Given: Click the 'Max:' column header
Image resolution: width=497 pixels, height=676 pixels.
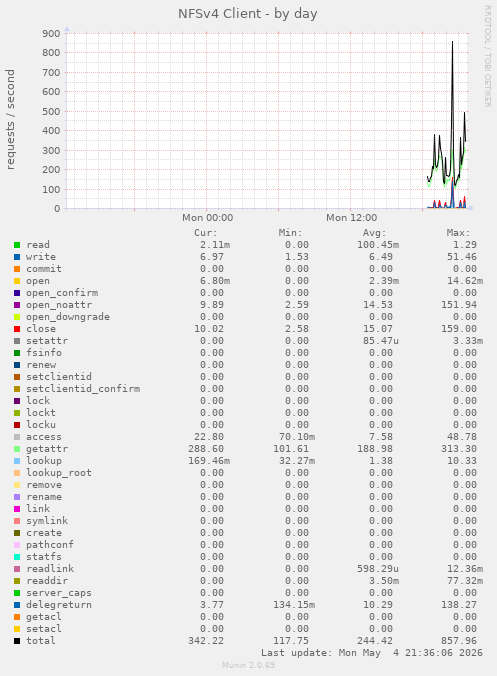Looking at the screenshot, I should (x=458, y=233).
